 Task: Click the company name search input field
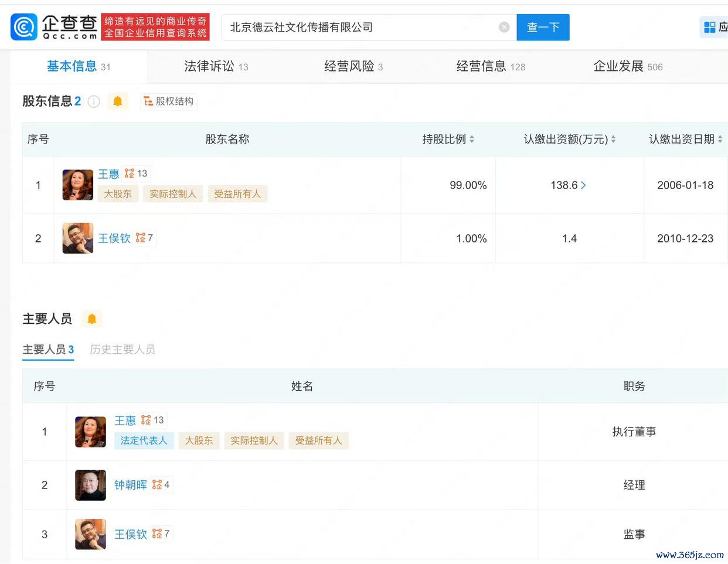click(x=369, y=27)
